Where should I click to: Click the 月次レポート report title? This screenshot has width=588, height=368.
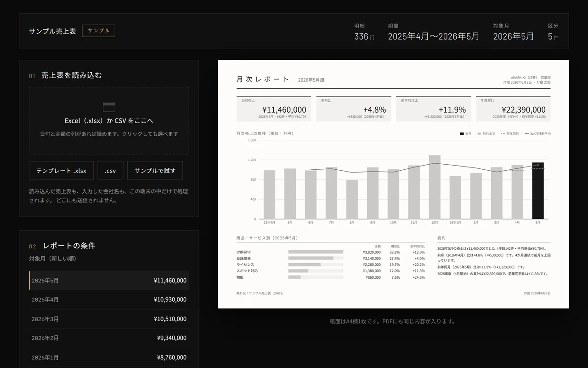tap(263, 79)
